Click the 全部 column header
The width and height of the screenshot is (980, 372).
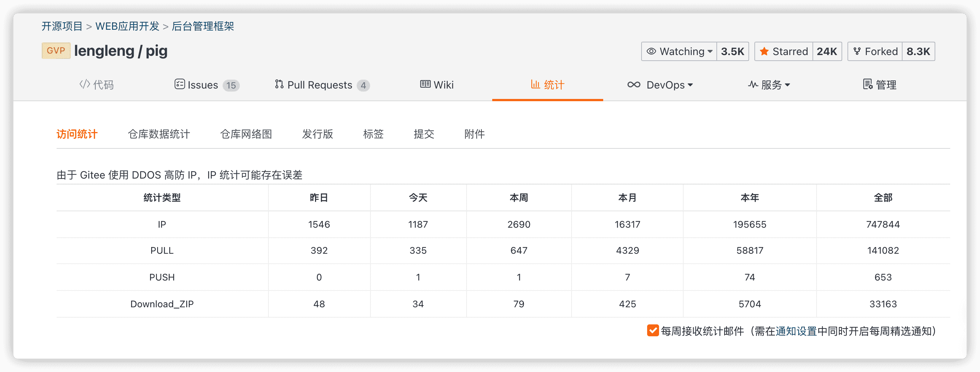[883, 198]
